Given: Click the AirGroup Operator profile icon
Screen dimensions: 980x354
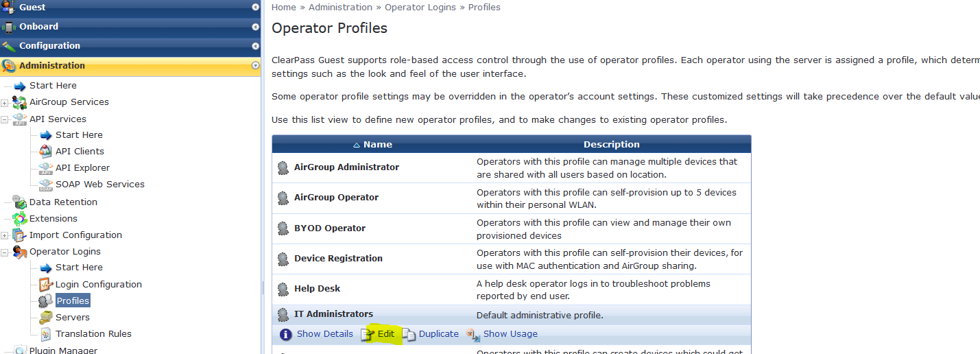Looking at the screenshot, I should point(283,198).
